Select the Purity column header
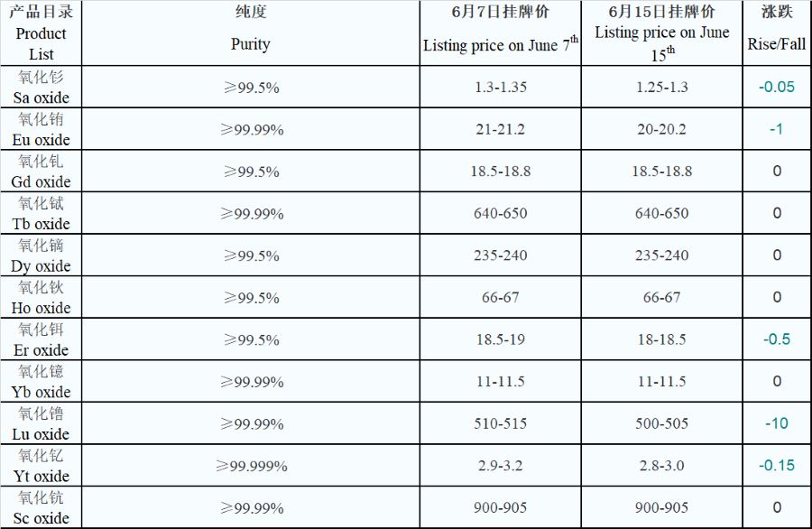Screen dimensions: 812x529 (x=251, y=32)
